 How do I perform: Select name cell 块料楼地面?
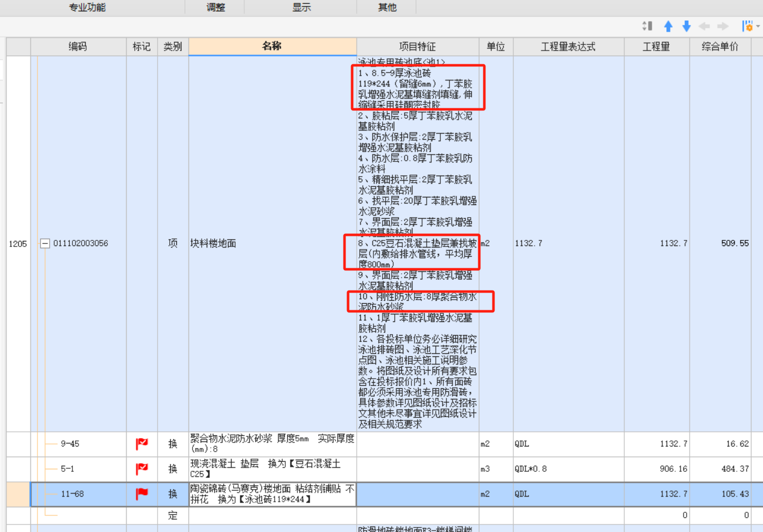point(273,243)
